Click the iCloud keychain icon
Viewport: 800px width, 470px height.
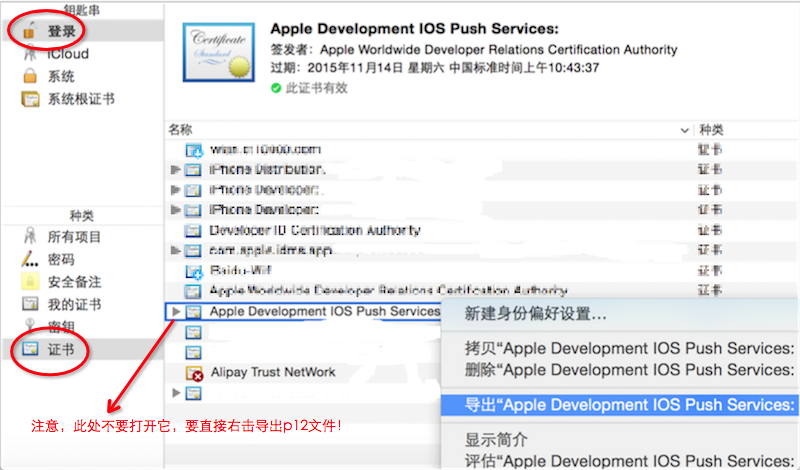pos(30,53)
